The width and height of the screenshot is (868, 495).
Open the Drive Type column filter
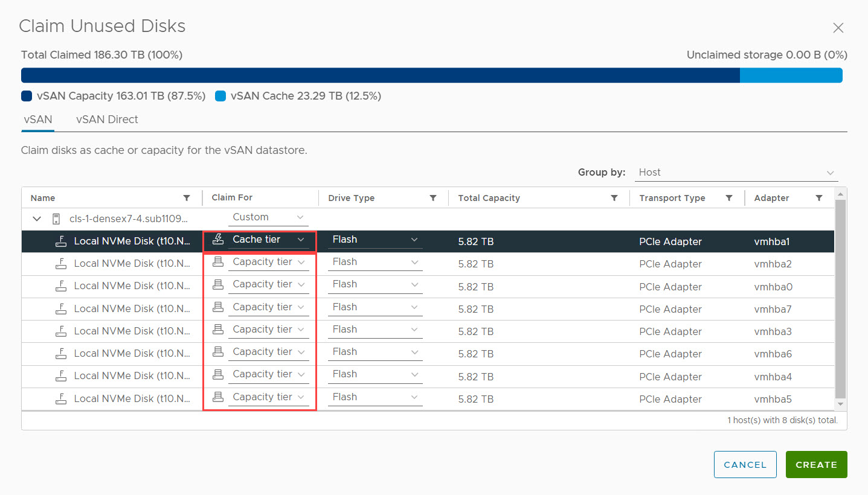[x=433, y=198]
